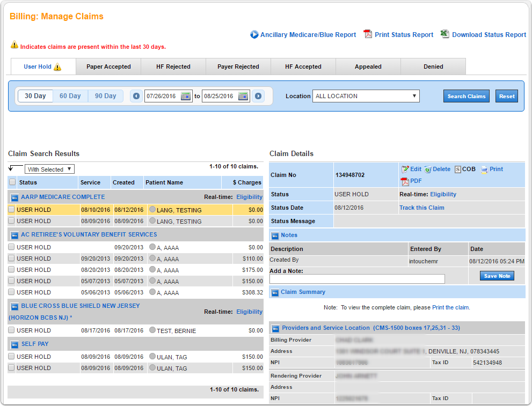Viewport: 532px width, 406px height.
Task: Open the Denied tab
Action: (x=433, y=67)
